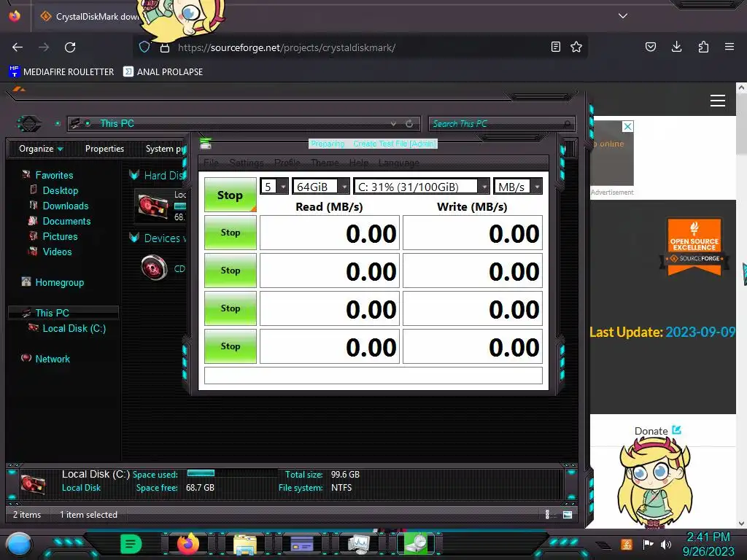Refresh the This PC Explorer view
The height and width of the screenshot is (560, 747).
pyautogui.click(x=409, y=124)
